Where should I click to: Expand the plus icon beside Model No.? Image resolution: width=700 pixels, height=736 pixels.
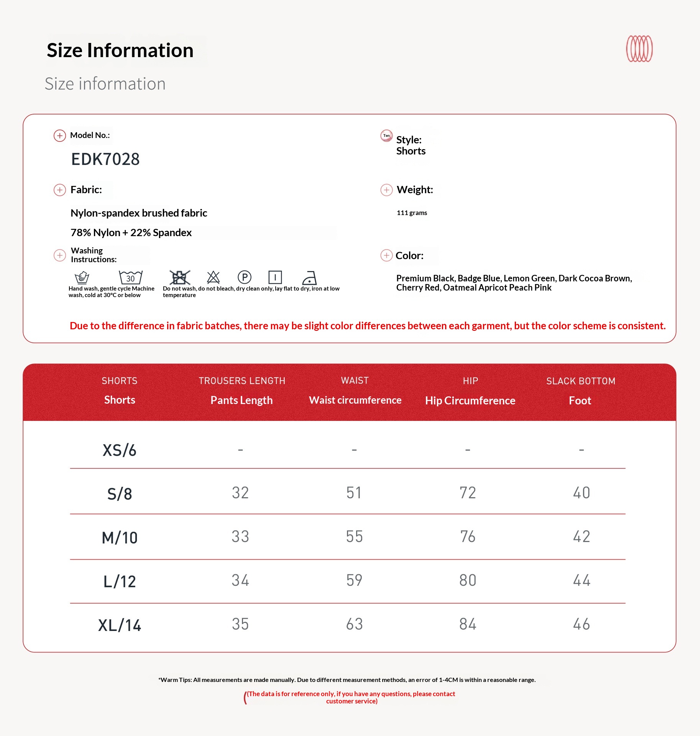tap(60, 136)
